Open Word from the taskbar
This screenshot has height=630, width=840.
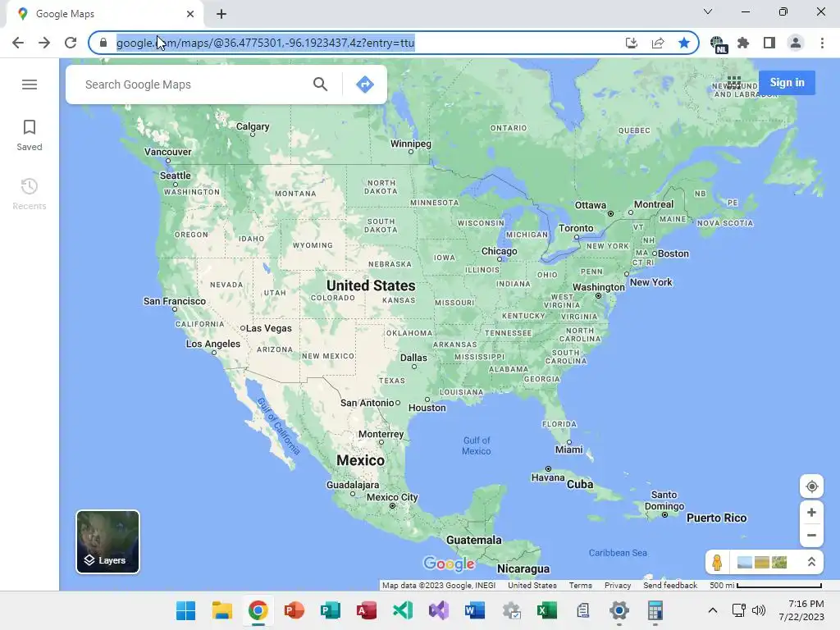[x=475, y=610]
